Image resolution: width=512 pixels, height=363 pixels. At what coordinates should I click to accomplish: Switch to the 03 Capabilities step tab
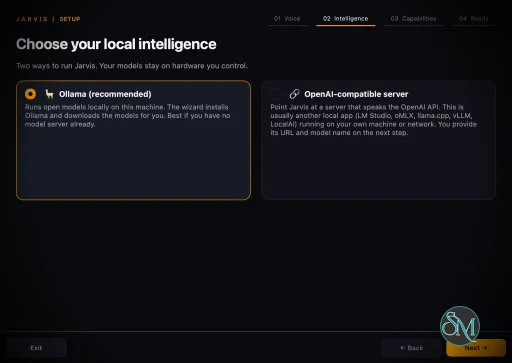point(414,19)
